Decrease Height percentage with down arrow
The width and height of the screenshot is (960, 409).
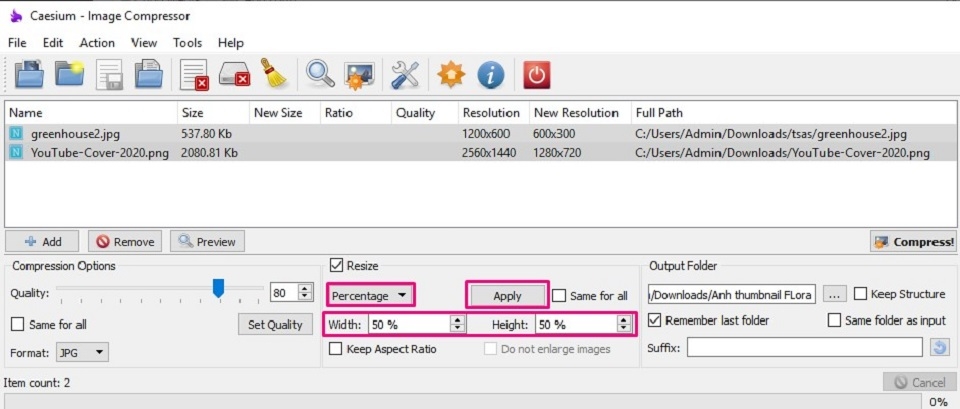coord(624,329)
